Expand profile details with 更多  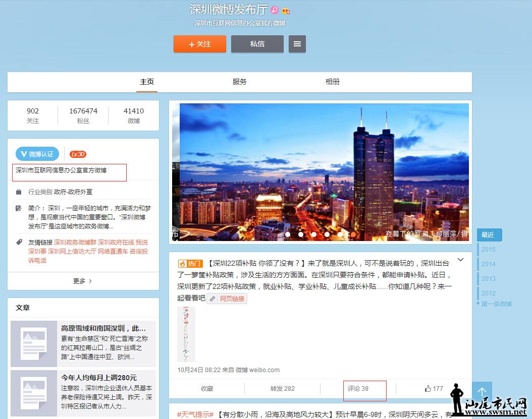point(83,281)
